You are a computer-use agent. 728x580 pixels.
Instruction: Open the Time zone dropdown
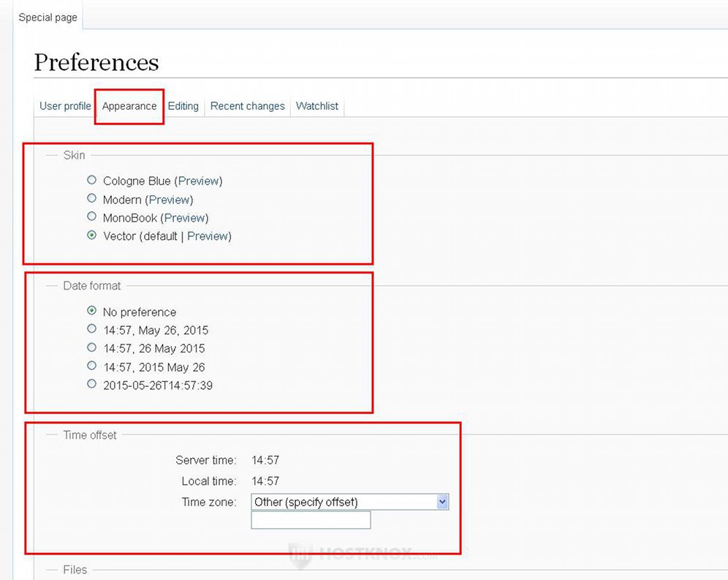pos(350,502)
